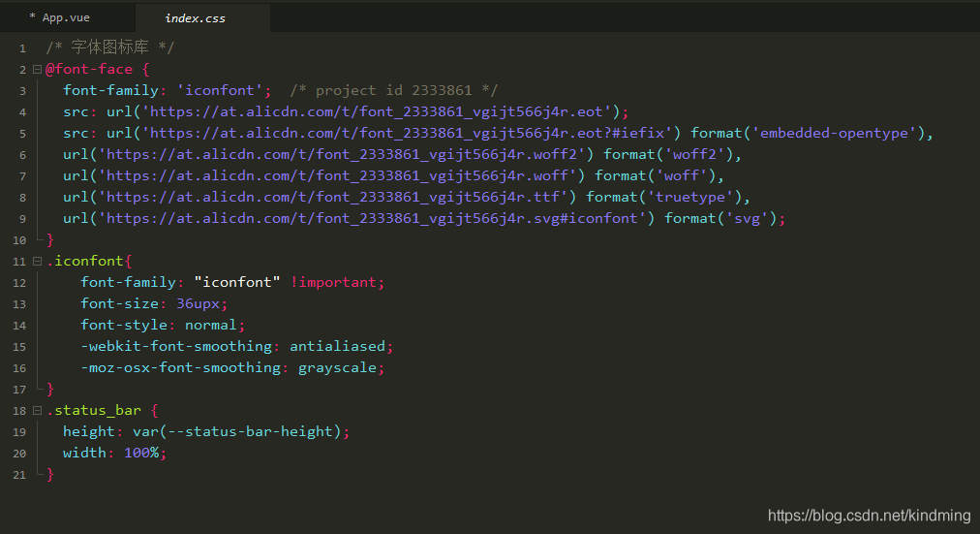Click the font-size property on line 13

pyautogui.click(x=119, y=303)
